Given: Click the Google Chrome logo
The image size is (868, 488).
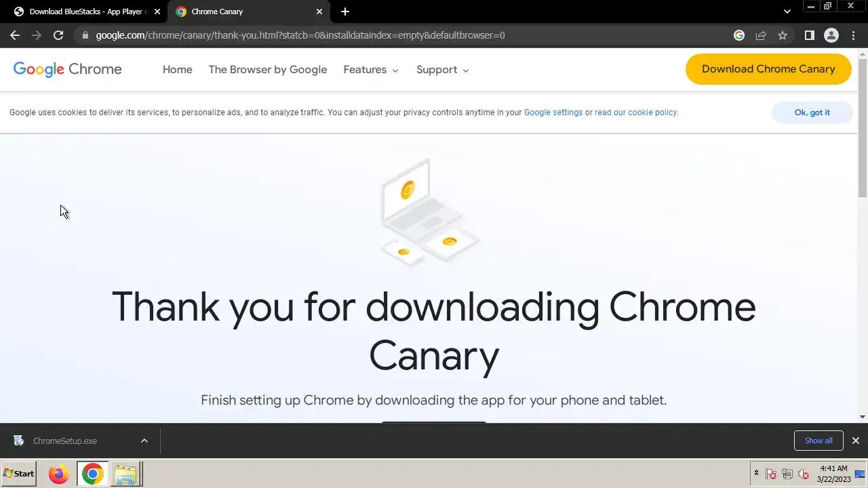Looking at the screenshot, I should coord(68,69).
